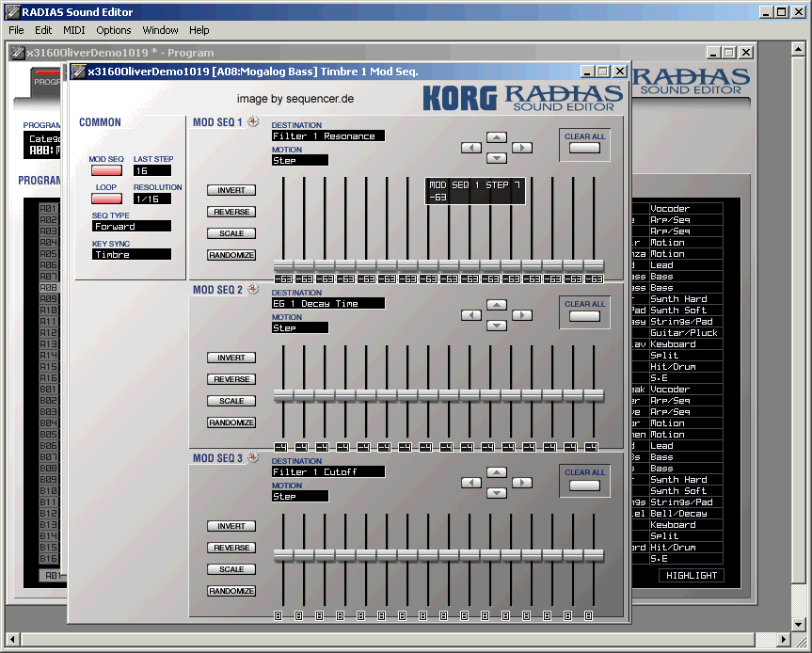Click the vertical scrollbar down arrow

coord(798,625)
